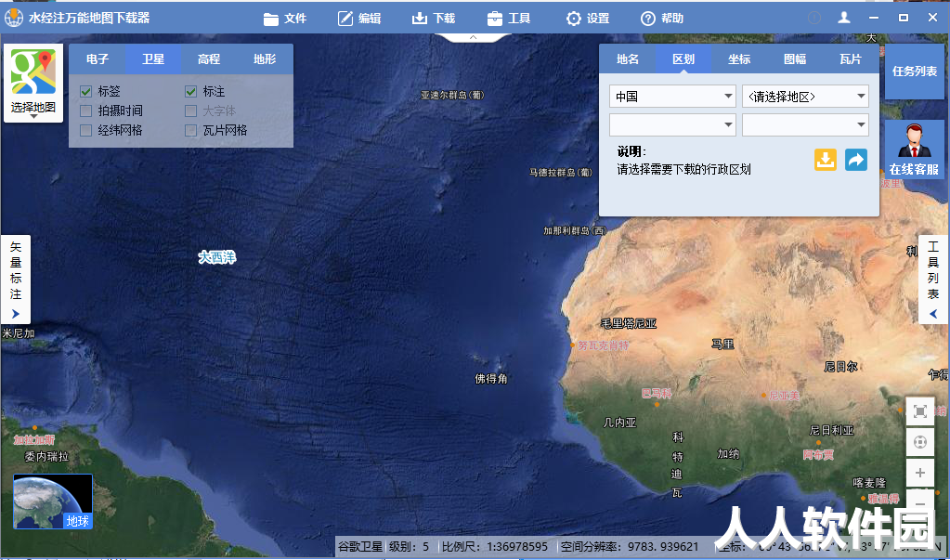The image size is (950, 560).
Task: Open the empty lower-right region dropdown
Action: point(805,124)
